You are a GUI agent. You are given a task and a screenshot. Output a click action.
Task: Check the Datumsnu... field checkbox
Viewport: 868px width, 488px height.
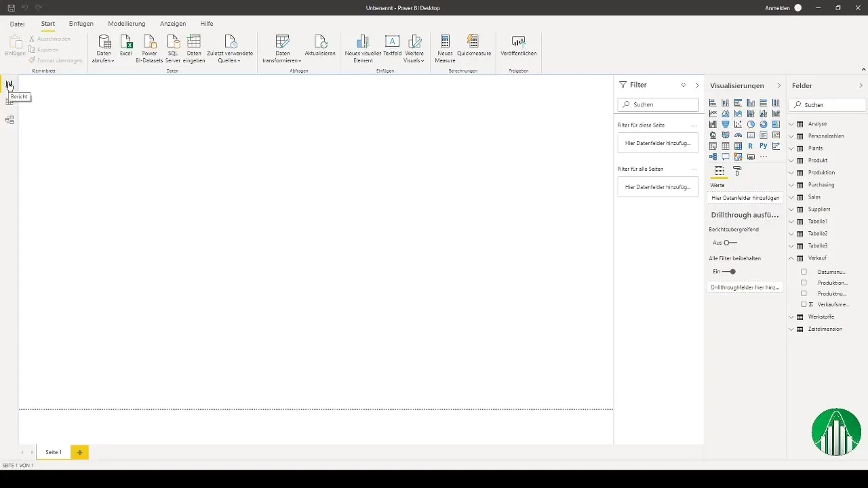pos(804,272)
